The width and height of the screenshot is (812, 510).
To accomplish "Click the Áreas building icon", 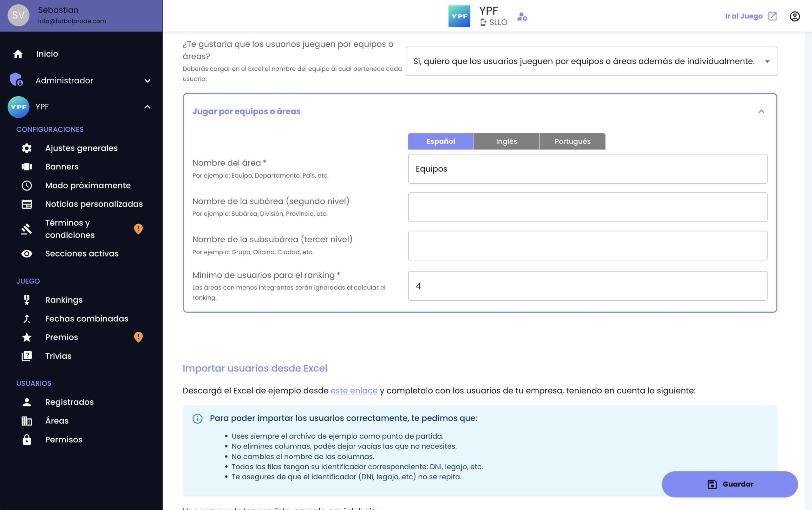I will (x=27, y=421).
